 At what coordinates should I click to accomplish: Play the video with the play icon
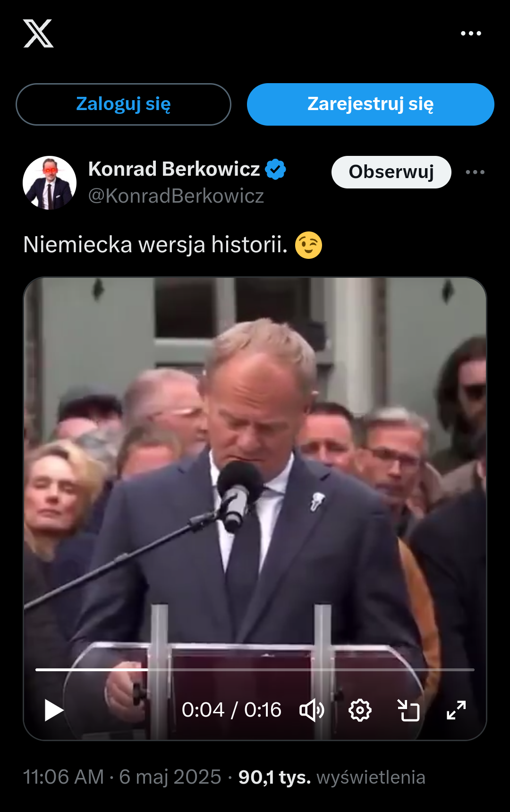pyautogui.click(x=54, y=710)
